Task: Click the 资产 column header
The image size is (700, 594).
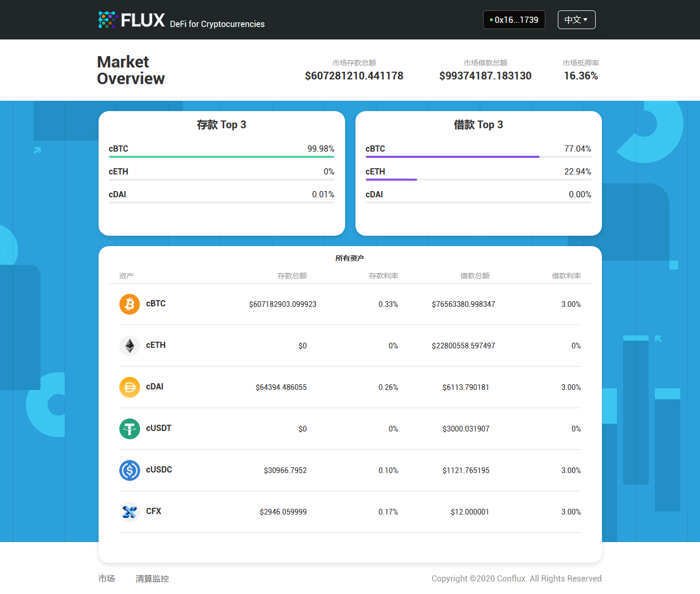Action: coord(126,276)
